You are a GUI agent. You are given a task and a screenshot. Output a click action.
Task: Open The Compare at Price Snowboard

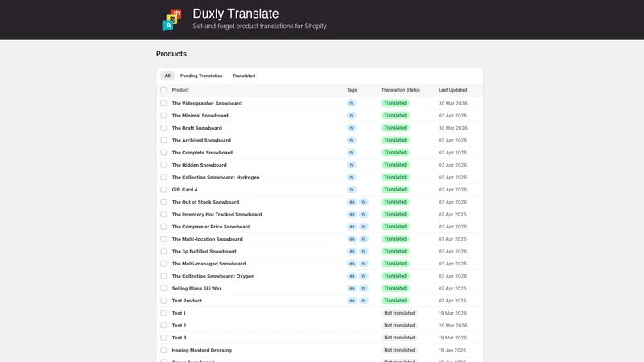point(211,227)
